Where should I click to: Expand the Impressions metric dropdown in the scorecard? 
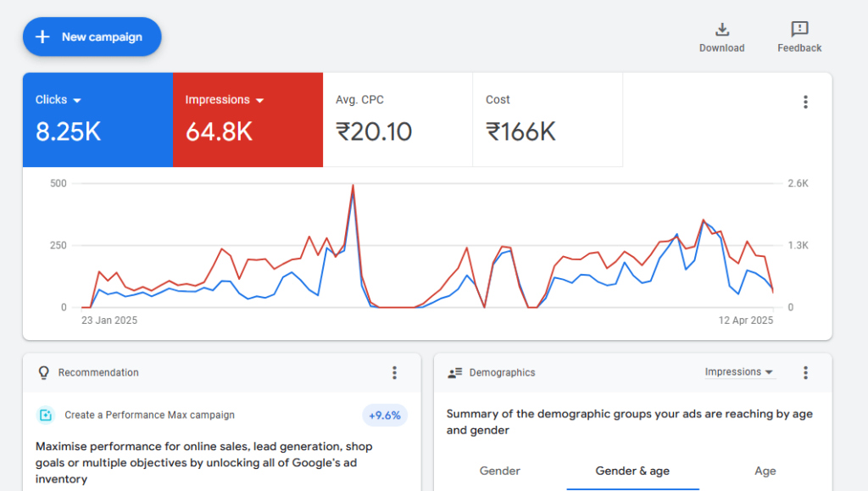click(x=259, y=100)
